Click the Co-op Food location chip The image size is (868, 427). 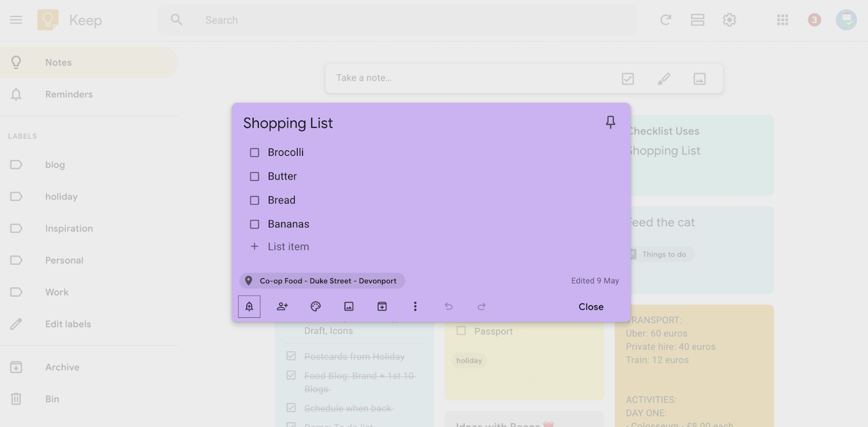click(x=322, y=281)
